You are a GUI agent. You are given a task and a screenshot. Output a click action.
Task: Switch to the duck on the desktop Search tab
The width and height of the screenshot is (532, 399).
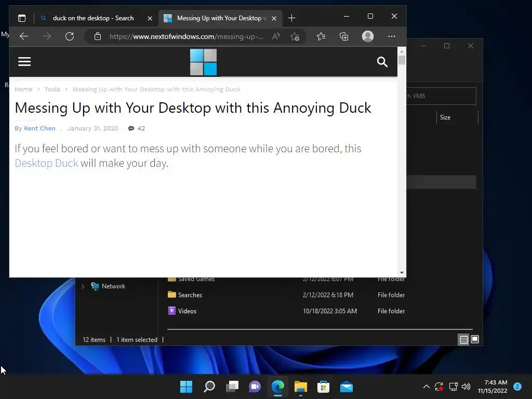(92, 18)
